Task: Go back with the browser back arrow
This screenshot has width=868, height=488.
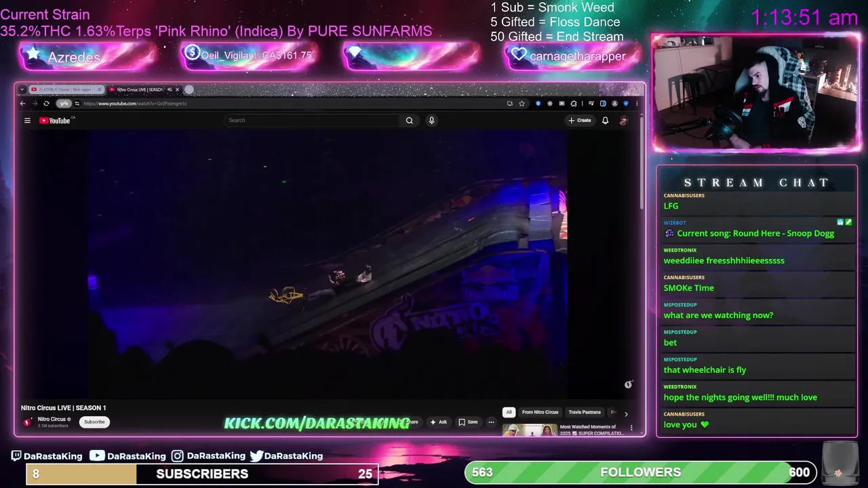Action: 22,104
